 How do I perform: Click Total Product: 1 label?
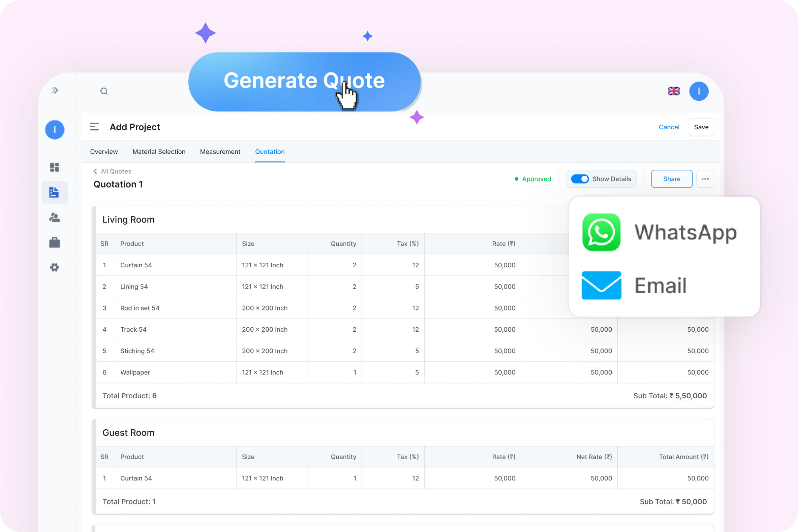[x=129, y=501]
